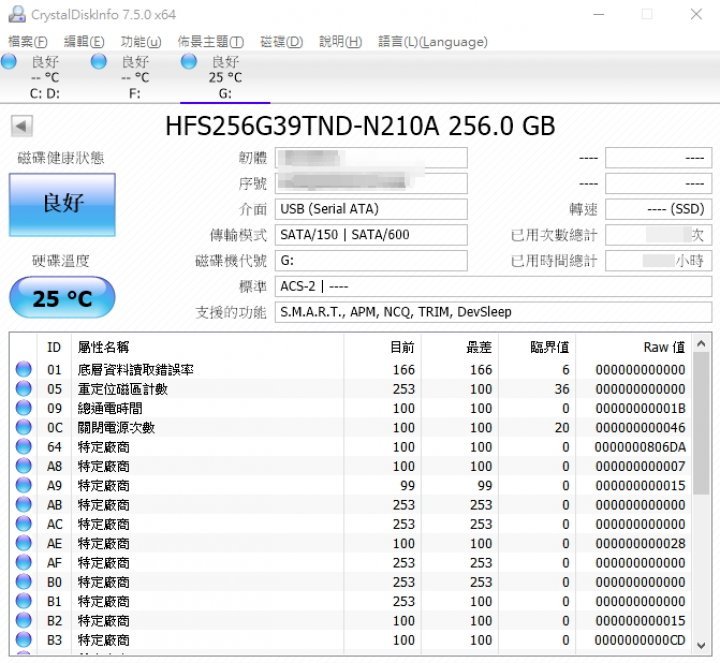Click the scrollbar down arrow in attribute list
Screen dimensions: 720x663
pos(701,646)
